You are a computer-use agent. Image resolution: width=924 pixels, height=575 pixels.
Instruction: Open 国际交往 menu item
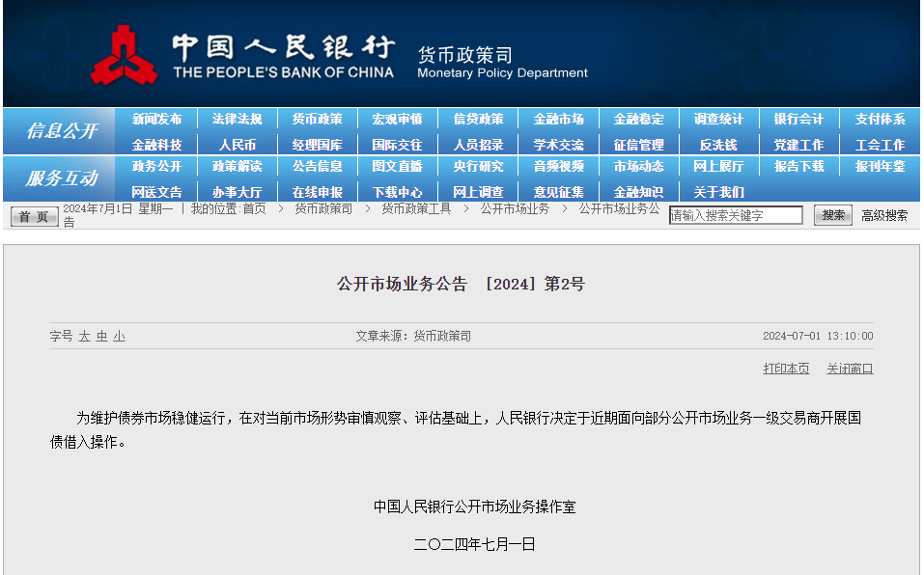click(397, 145)
